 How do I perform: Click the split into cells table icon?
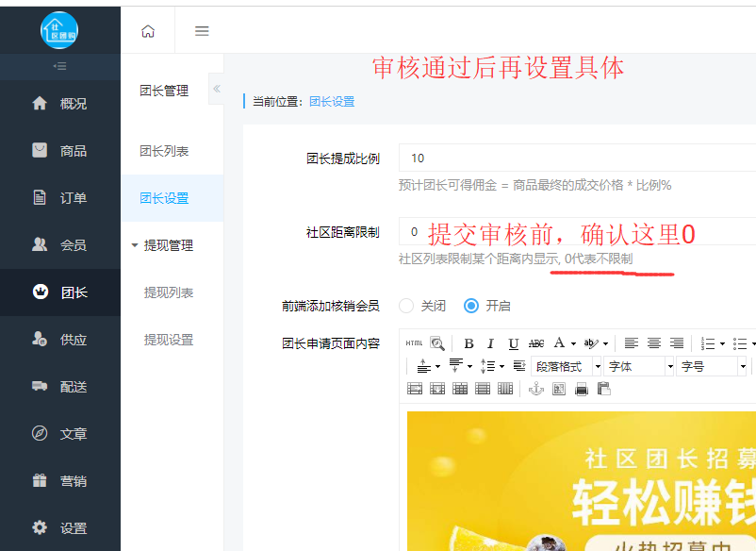coord(460,389)
